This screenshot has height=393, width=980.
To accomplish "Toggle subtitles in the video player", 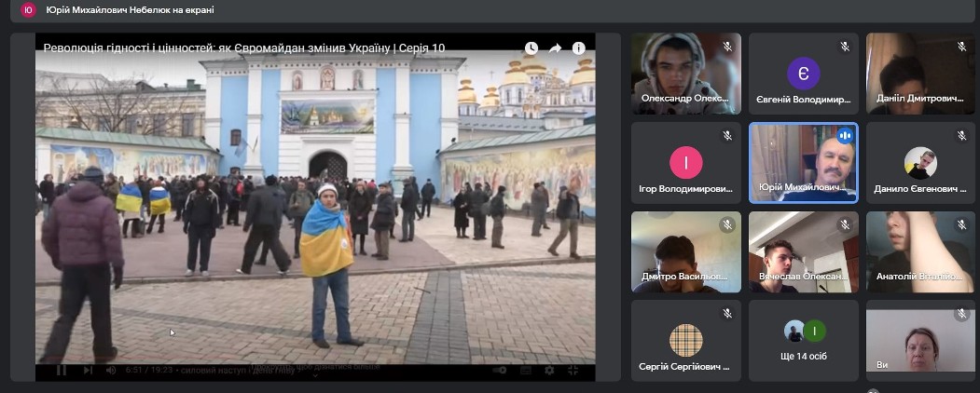I will coord(526,370).
